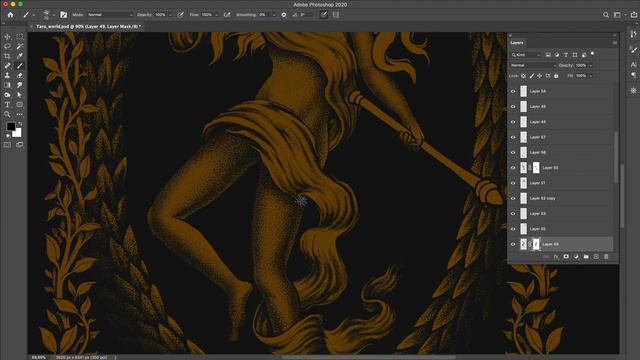This screenshot has width=640, height=360.
Task: Select the Clone Stamp tool
Action: point(7,76)
